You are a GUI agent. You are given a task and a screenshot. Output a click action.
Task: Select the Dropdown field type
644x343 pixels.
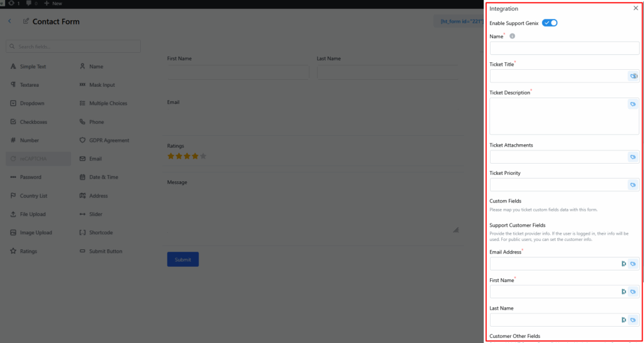pos(31,103)
